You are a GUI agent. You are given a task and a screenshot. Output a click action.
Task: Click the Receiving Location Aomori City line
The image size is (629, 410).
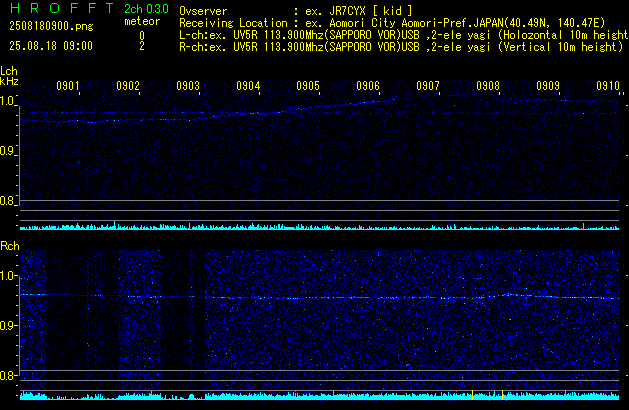point(392,23)
